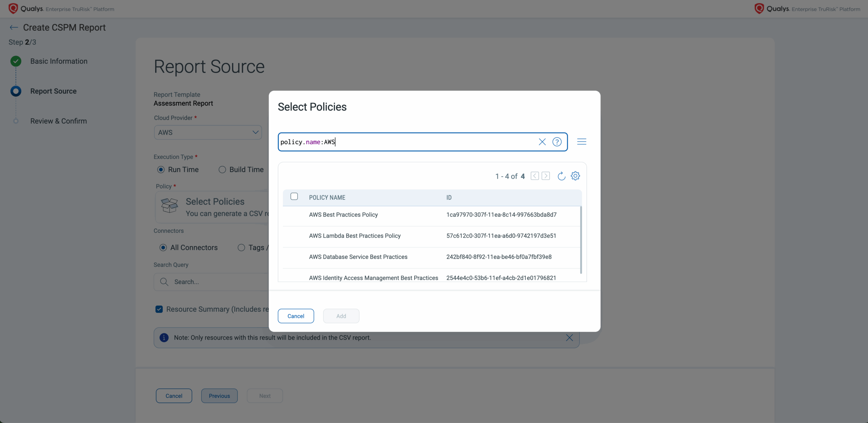Screen dimensions: 868x423
Task: Click the page Cancel button at bottom
Action: [x=174, y=396]
